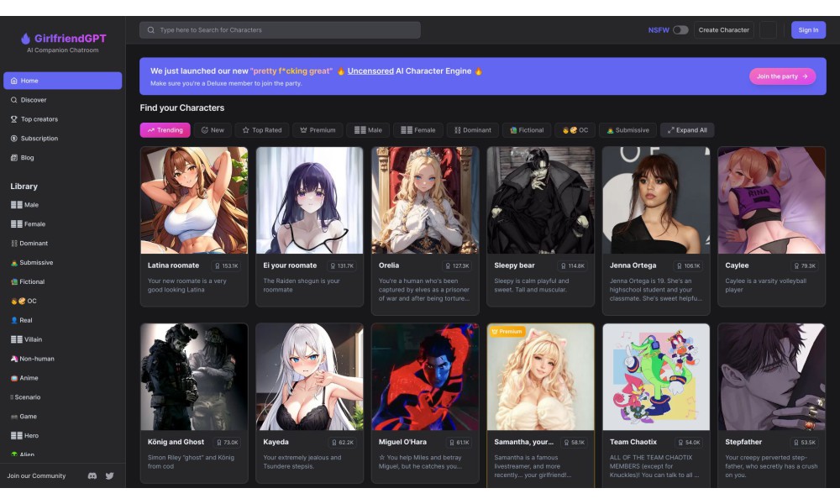This screenshot has height=504, width=840.
Task: Click the character search field
Action: click(280, 30)
